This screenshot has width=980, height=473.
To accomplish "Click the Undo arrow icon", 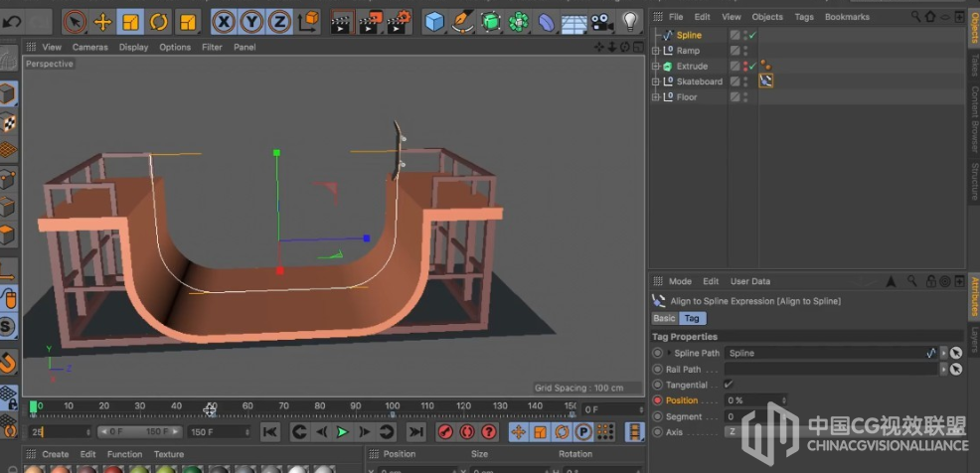I will coord(12,23).
